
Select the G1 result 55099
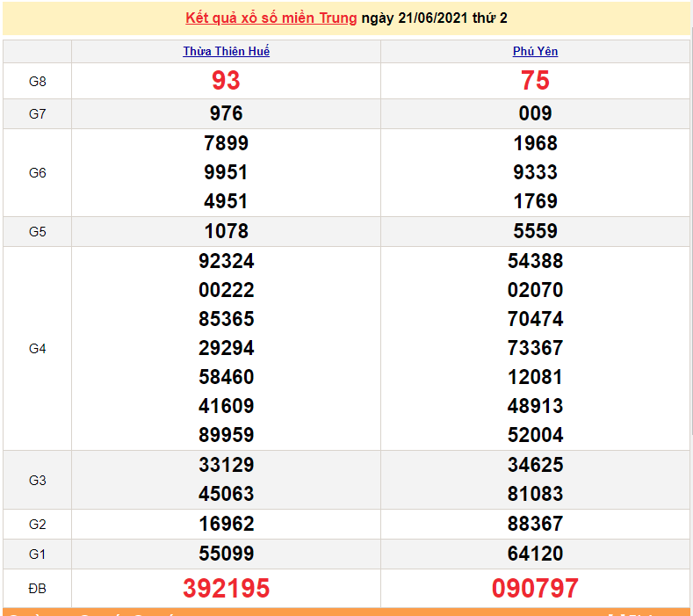tap(226, 554)
